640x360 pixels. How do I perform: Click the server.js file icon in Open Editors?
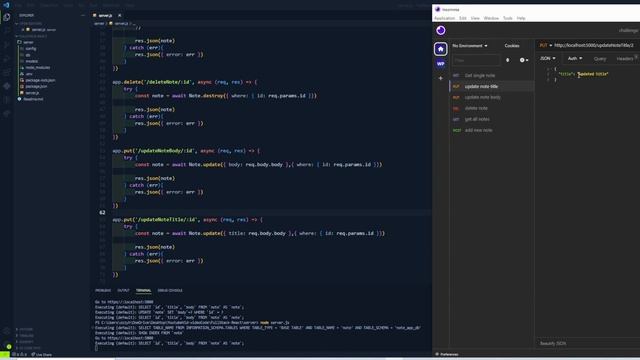click(x=28, y=29)
